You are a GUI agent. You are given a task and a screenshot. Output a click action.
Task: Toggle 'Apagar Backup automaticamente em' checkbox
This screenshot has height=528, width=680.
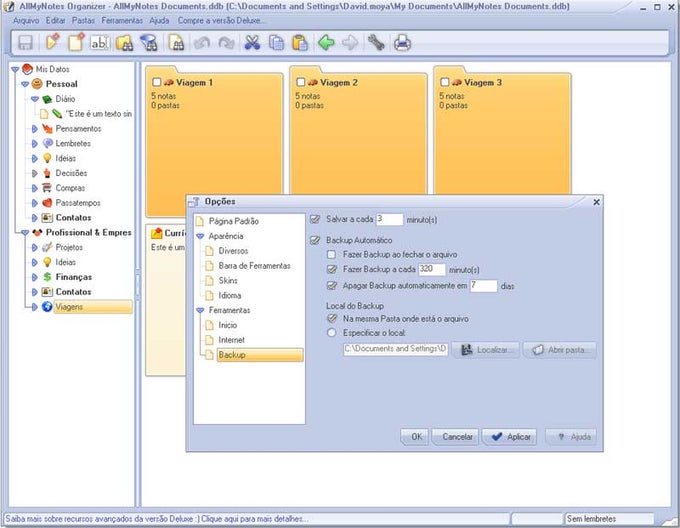pos(332,286)
